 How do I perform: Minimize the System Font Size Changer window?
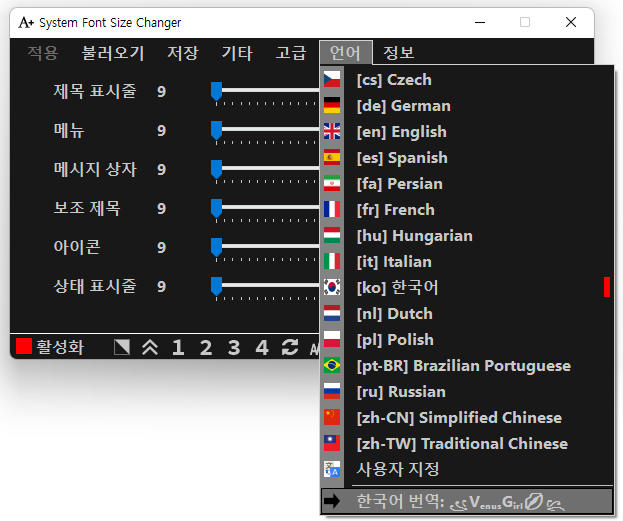[x=480, y=23]
